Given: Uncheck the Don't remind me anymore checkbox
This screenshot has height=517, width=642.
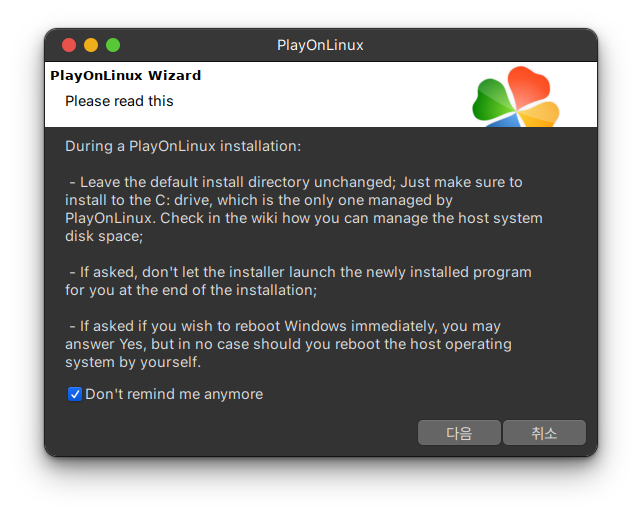Looking at the screenshot, I should pyautogui.click(x=75, y=394).
